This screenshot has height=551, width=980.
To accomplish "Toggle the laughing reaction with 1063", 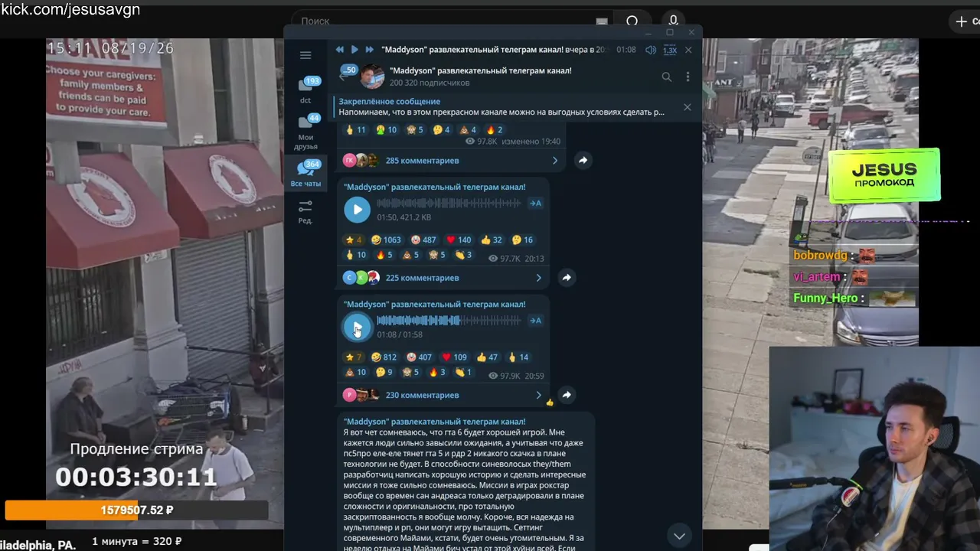I will [x=386, y=240].
